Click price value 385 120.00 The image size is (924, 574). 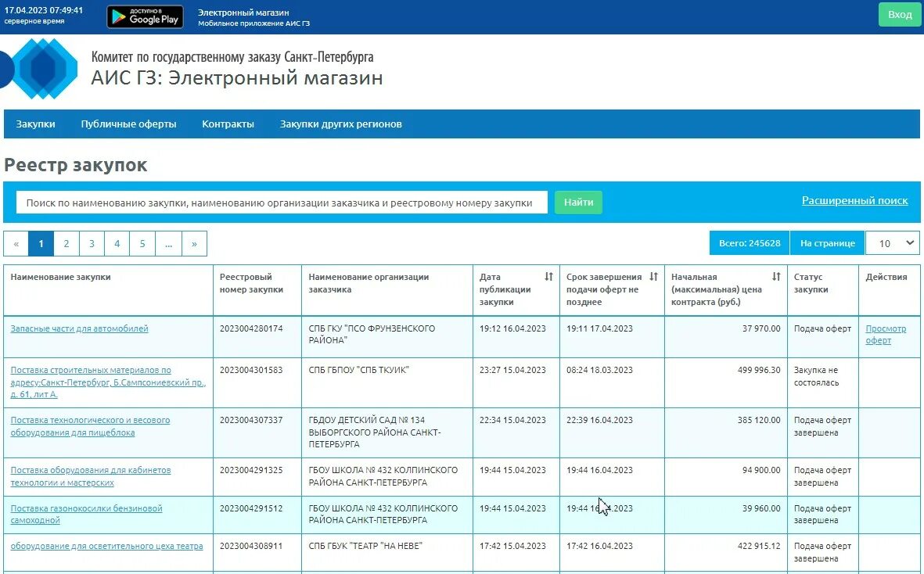758,421
